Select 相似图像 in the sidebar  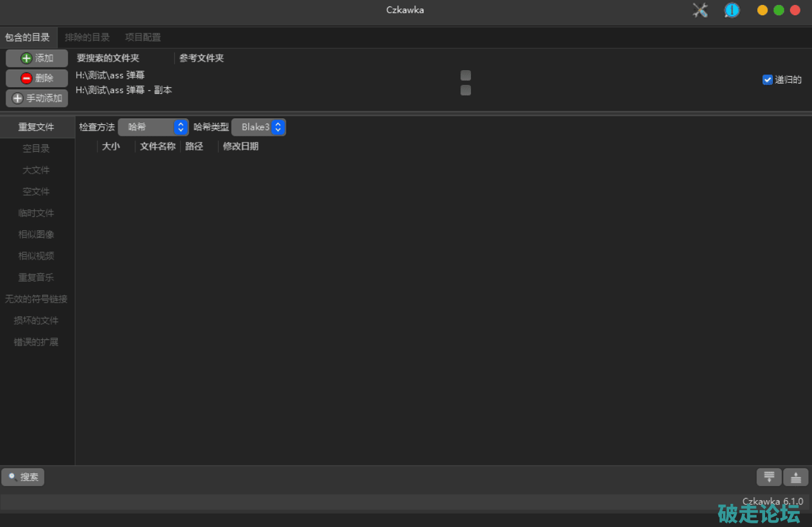pyautogui.click(x=37, y=235)
